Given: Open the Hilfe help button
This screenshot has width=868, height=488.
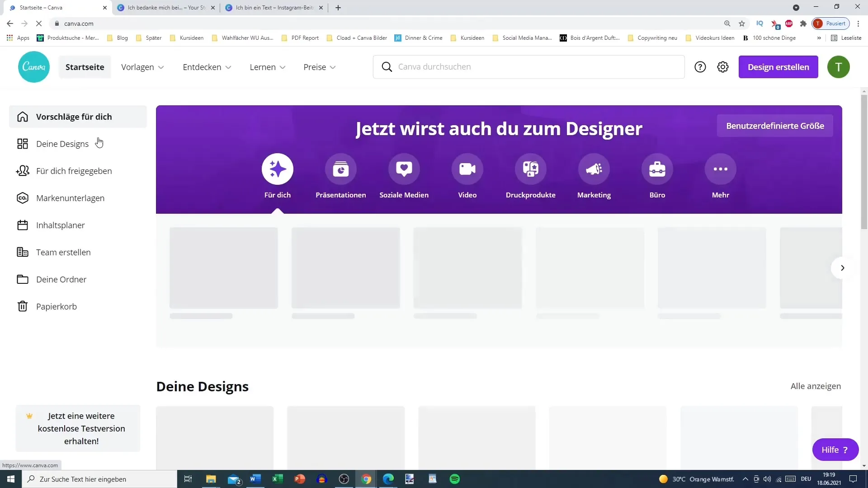Looking at the screenshot, I should [x=835, y=450].
